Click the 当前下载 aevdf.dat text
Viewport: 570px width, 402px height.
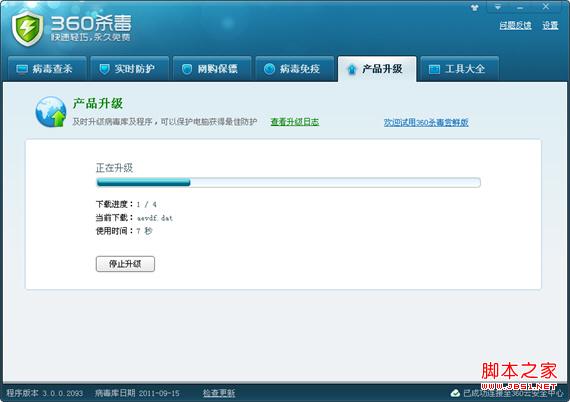tap(134, 218)
